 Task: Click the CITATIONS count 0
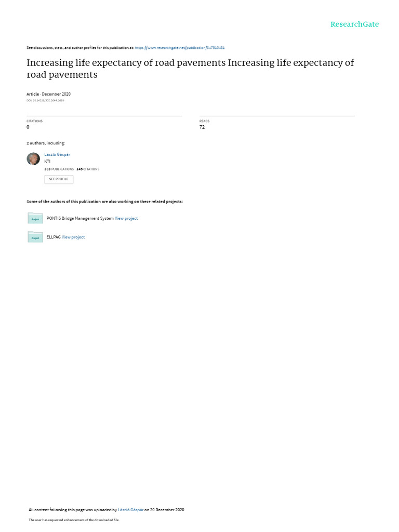pyautogui.click(x=28, y=127)
